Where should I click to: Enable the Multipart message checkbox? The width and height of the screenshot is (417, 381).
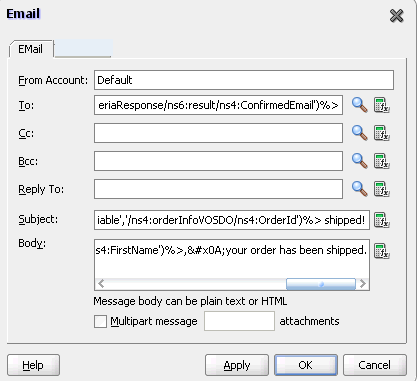coord(100,321)
